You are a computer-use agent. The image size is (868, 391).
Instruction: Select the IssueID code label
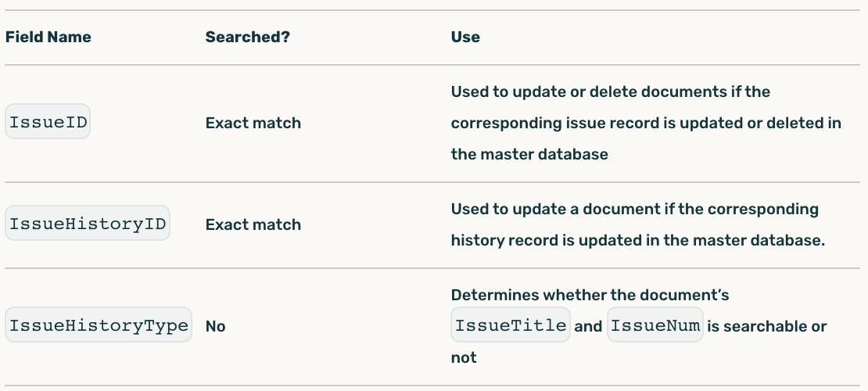point(48,123)
